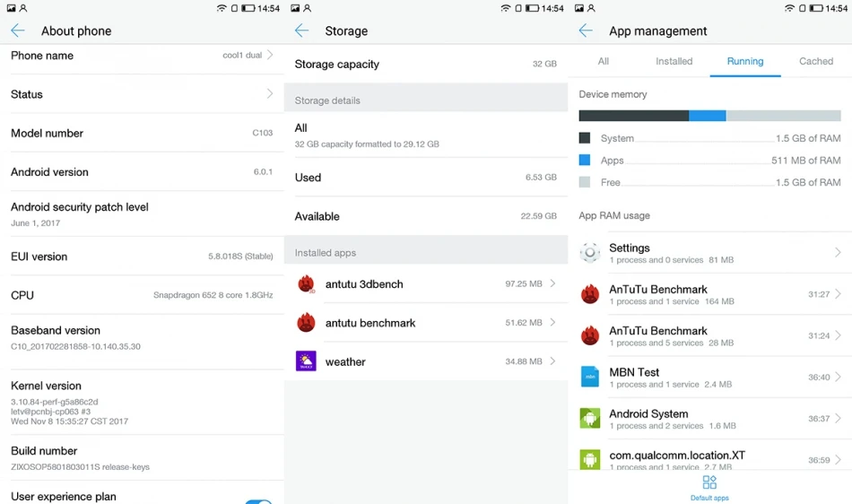Tap Storage capacity row
852x504 pixels.
pos(425,64)
